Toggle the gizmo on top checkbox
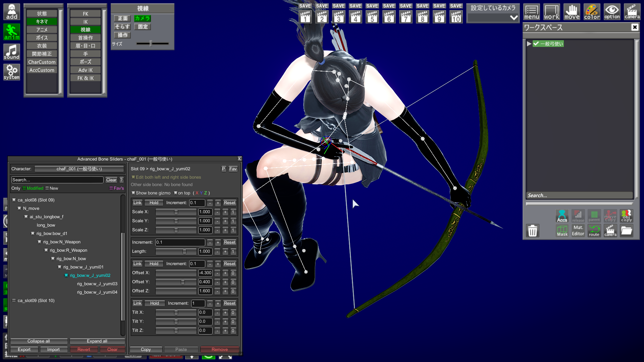644x362 pixels. (x=175, y=193)
